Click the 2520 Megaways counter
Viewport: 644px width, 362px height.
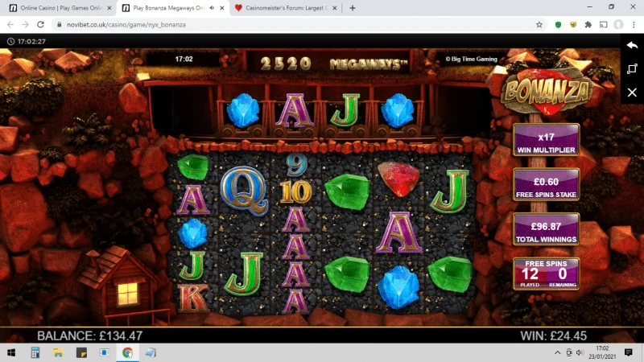[333, 64]
